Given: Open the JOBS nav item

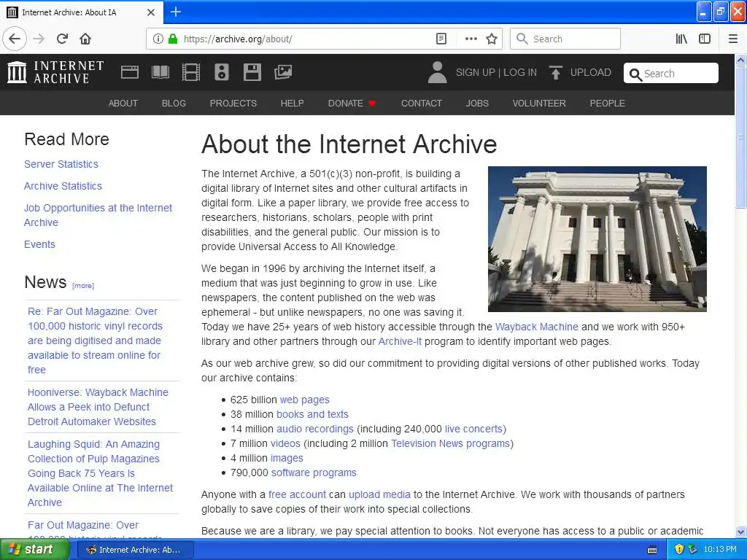Looking at the screenshot, I should point(477,104).
